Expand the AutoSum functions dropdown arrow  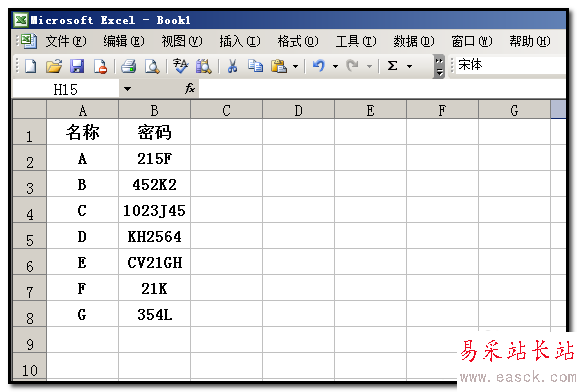(x=409, y=67)
